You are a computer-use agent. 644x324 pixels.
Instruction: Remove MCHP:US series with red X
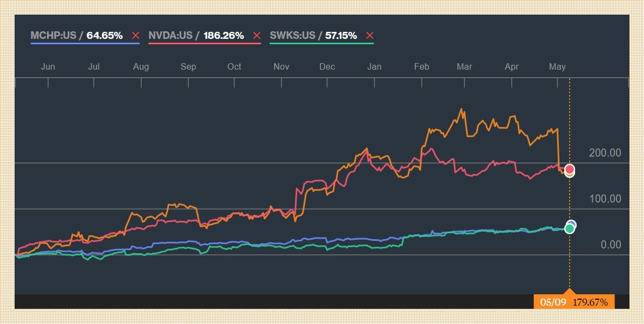[135, 36]
